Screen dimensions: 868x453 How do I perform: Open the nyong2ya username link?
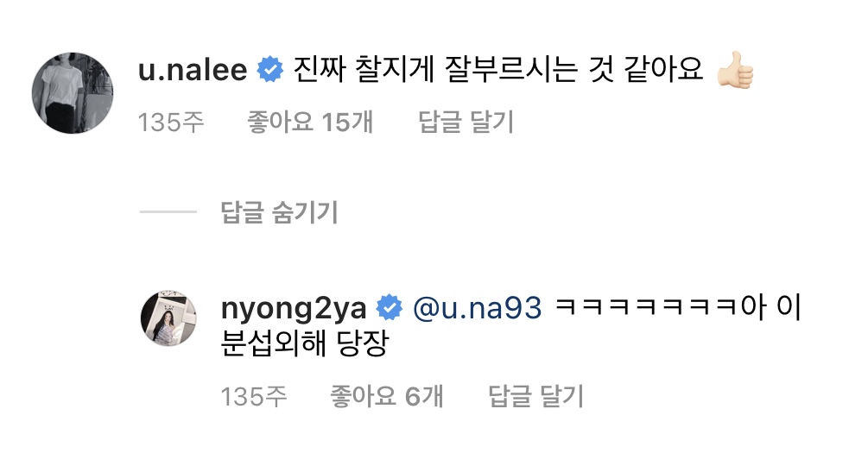pyautogui.click(x=294, y=309)
